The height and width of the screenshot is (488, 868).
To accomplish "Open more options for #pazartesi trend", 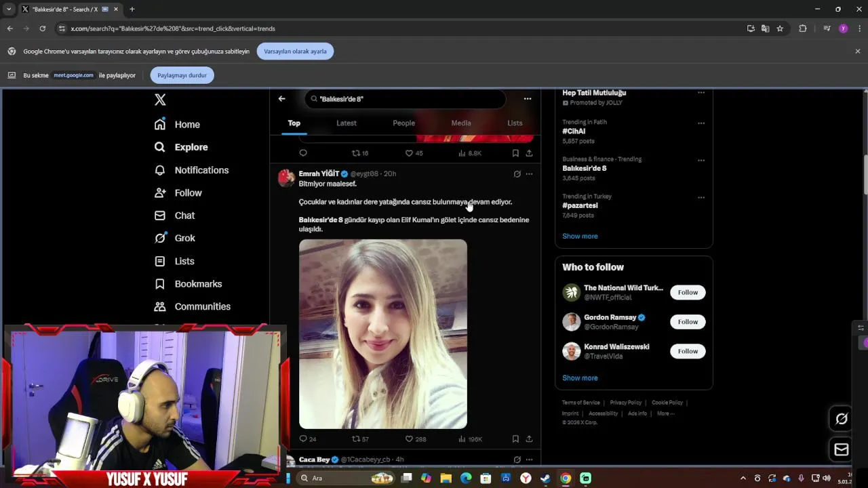I will tap(701, 198).
